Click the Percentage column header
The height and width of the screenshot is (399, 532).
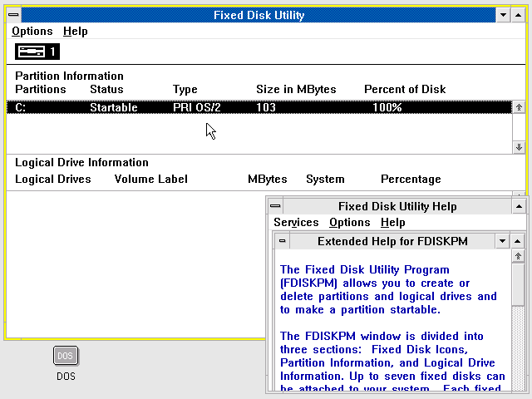tap(411, 179)
